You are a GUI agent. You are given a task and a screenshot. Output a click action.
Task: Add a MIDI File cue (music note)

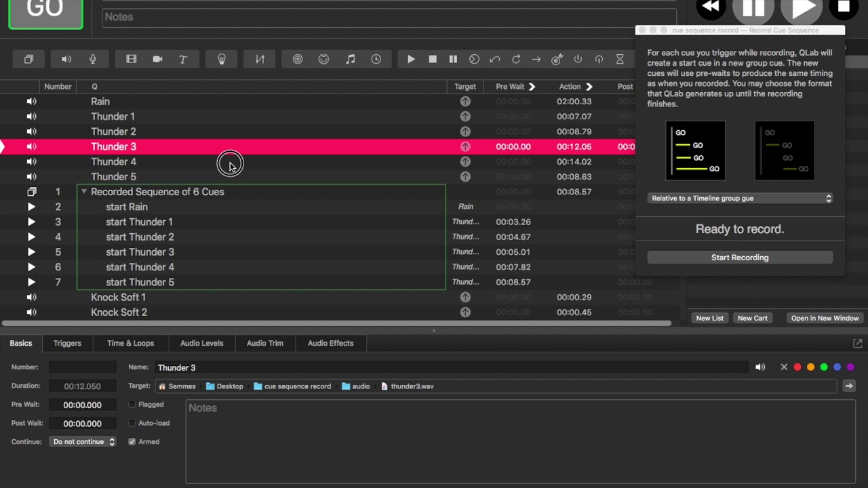coord(350,60)
